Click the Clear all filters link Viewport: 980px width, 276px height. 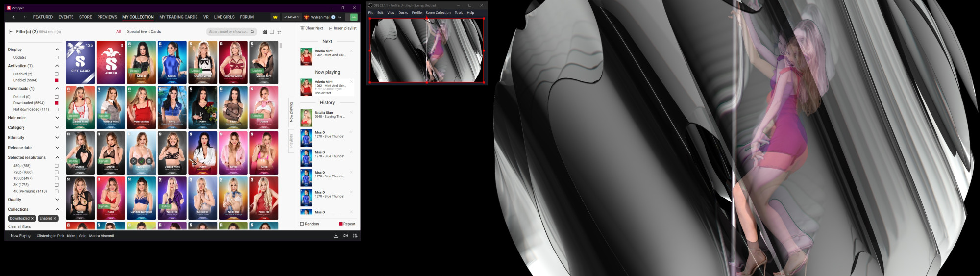pyautogui.click(x=20, y=227)
